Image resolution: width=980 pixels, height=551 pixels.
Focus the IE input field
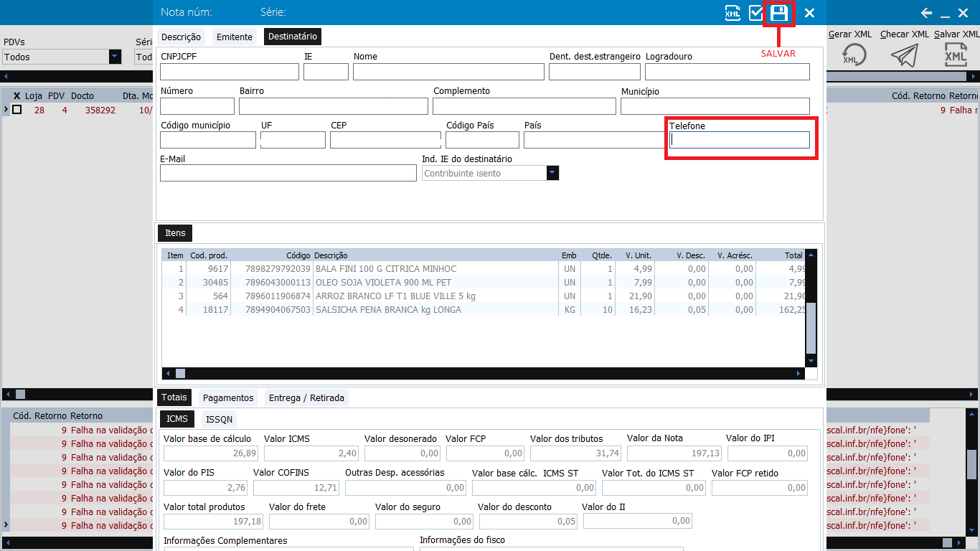(326, 71)
